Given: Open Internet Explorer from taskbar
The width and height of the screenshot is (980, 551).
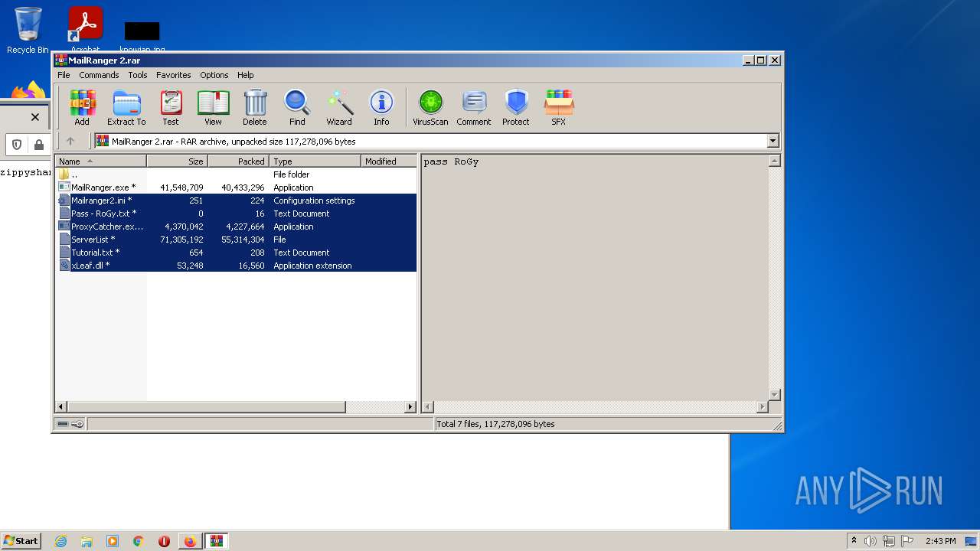Looking at the screenshot, I should coord(60,541).
